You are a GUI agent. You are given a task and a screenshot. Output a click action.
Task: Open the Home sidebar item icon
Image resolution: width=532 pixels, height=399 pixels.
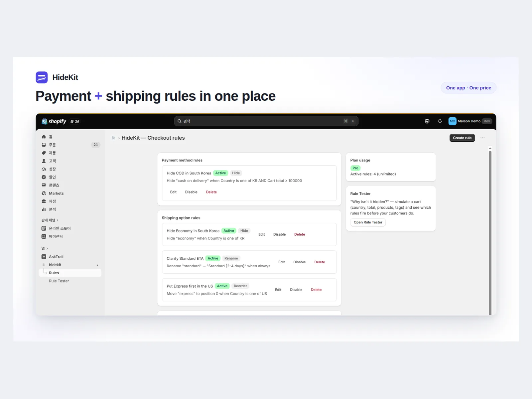(44, 137)
